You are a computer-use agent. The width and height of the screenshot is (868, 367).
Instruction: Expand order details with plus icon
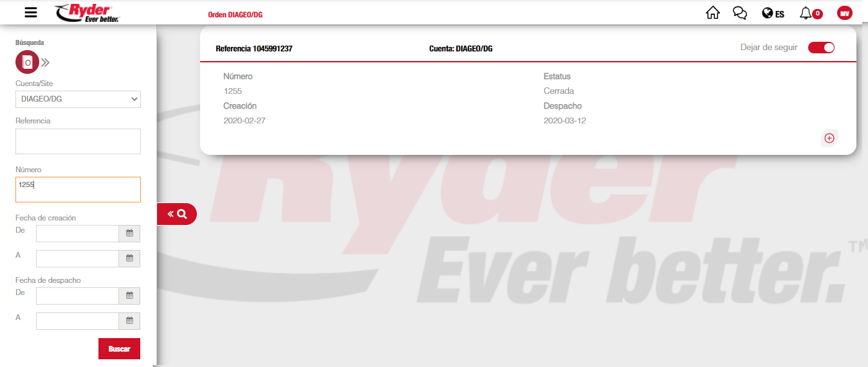click(829, 138)
